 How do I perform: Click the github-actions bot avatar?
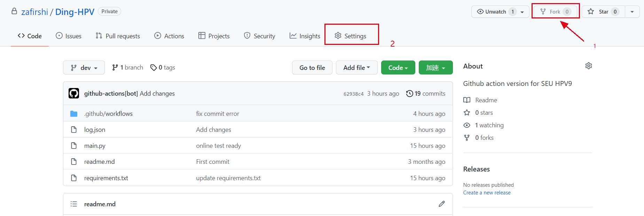(74, 93)
